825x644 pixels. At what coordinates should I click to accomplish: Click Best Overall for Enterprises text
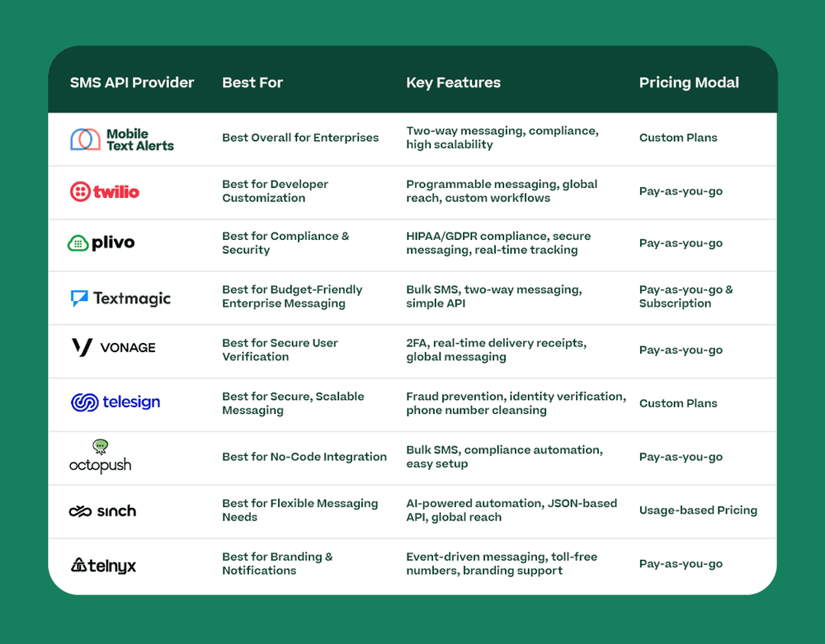click(x=300, y=138)
